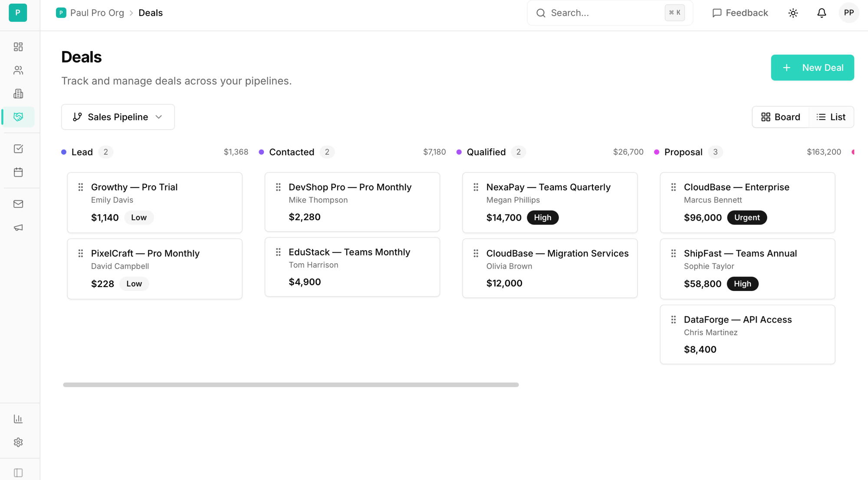
Task: Click the Paul Pro Org breadcrumb
Action: (97, 13)
